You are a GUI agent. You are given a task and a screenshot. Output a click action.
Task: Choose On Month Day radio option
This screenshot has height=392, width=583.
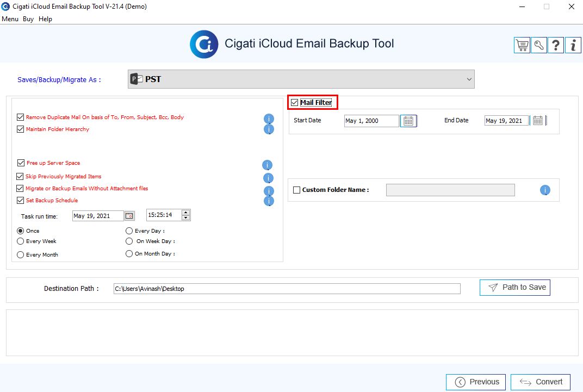[129, 254]
